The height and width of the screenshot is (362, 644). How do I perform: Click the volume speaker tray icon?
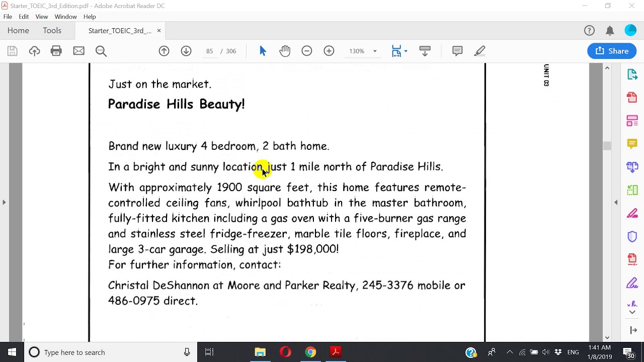[546, 352]
